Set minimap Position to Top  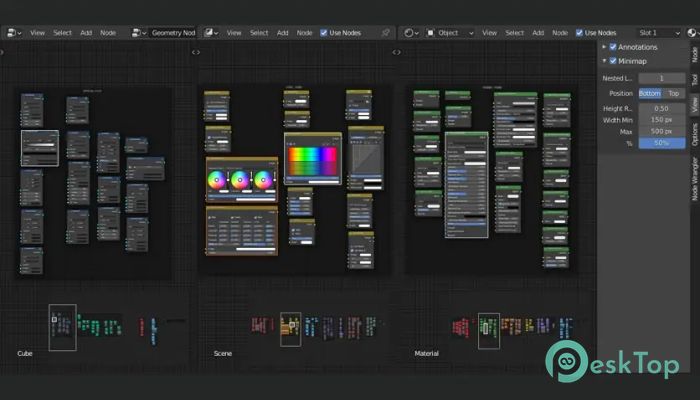coord(674,93)
